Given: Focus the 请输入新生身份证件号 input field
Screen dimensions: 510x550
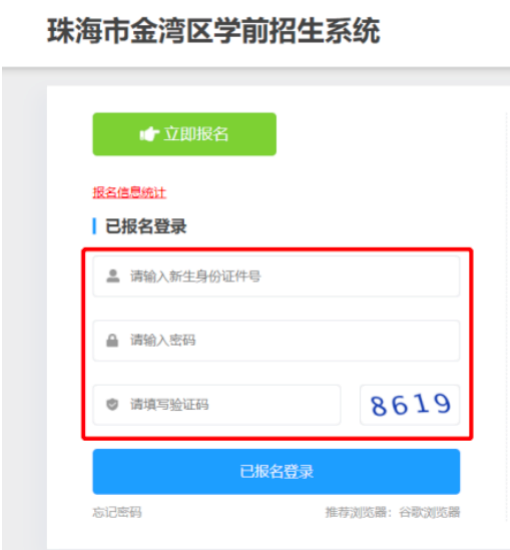Looking at the screenshot, I should tap(276, 276).
